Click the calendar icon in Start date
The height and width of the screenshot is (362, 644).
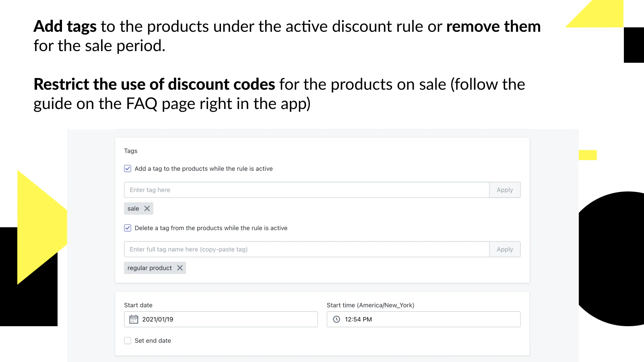(x=134, y=319)
